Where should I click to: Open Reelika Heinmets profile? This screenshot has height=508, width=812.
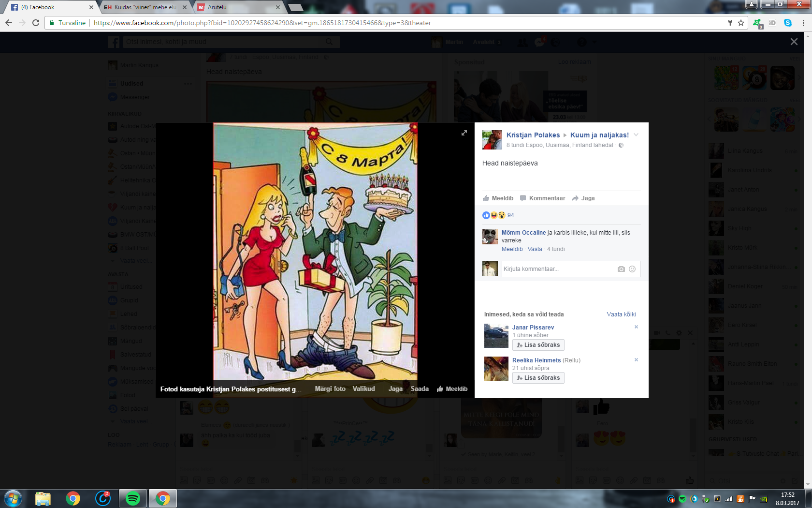536,360
